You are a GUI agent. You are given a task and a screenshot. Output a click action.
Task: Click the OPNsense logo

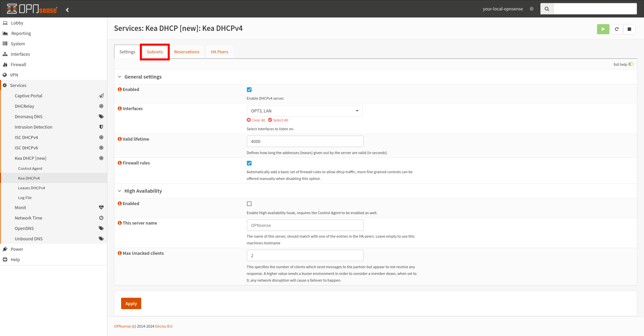[x=32, y=9]
